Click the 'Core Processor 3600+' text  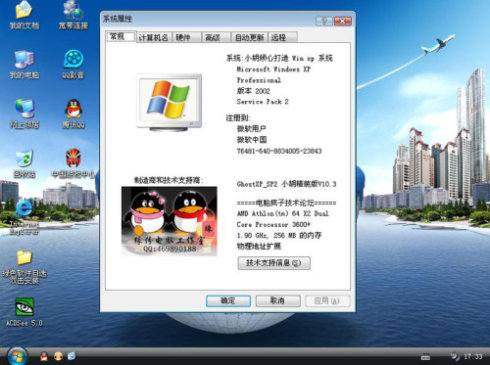pyautogui.click(x=273, y=224)
